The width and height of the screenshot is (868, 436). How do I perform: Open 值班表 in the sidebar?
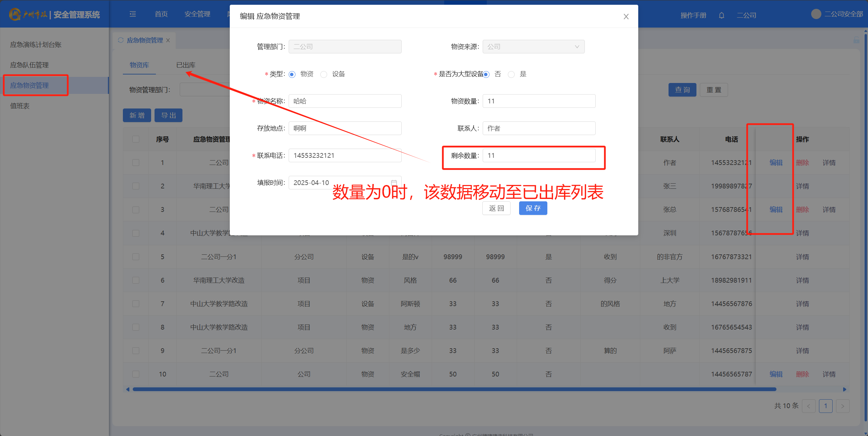point(20,106)
